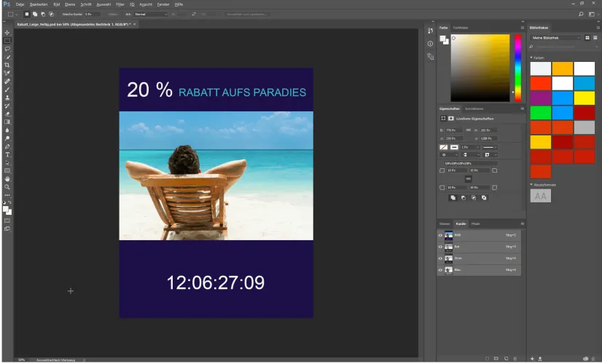Open the search magnifier in options bar
The height and width of the screenshot is (364, 602).
tap(581, 14)
